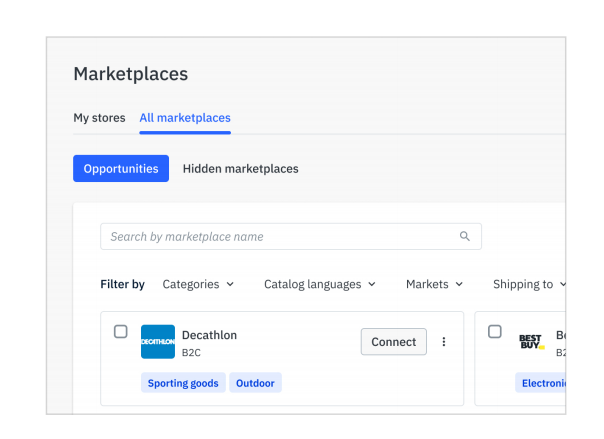Click the Best Buy logo icon
604x439 pixels.
pyautogui.click(x=531, y=342)
